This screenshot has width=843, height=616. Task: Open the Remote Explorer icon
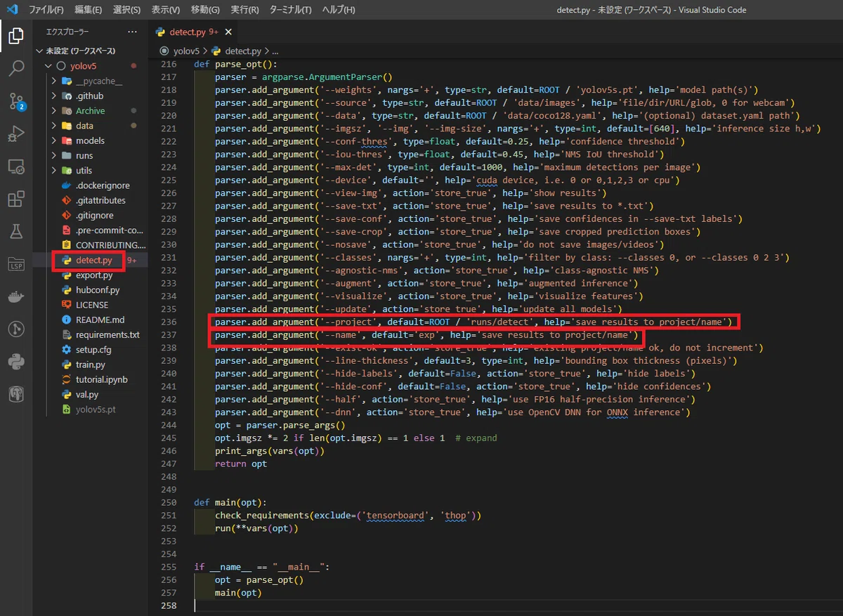click(x=16, y=167)
